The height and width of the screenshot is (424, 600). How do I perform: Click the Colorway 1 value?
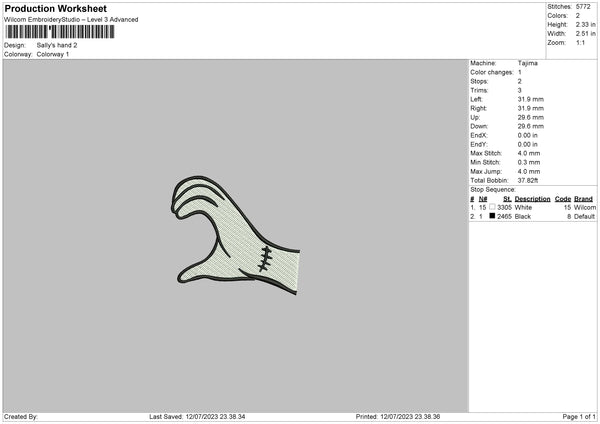pos(53,54)
